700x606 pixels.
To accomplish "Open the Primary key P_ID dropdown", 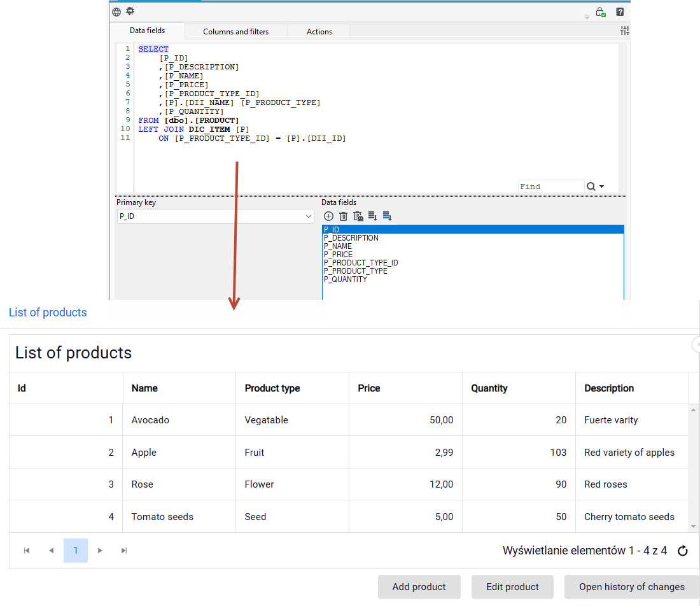I will tap(215, 216).
